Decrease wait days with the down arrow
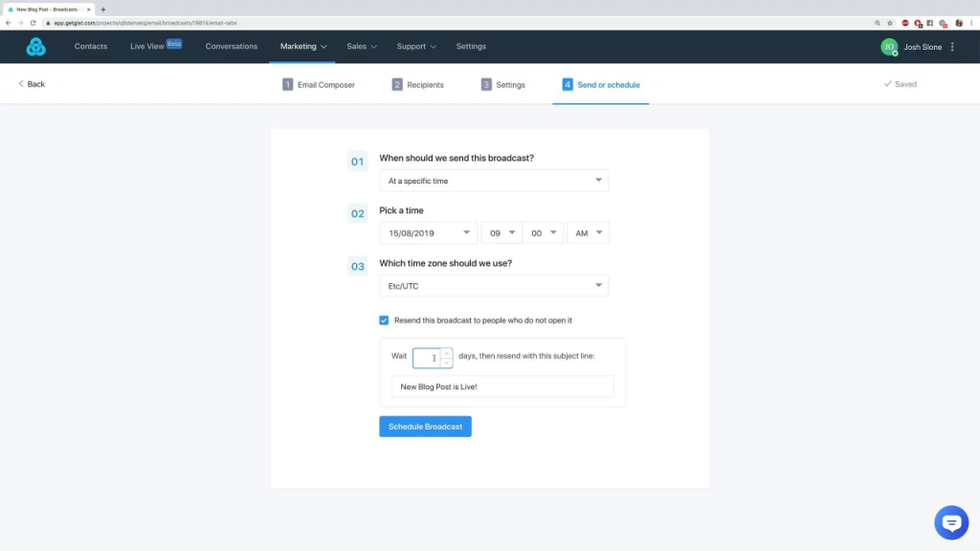This screenshot has height=551, width=980. click(x=447, y=363)
